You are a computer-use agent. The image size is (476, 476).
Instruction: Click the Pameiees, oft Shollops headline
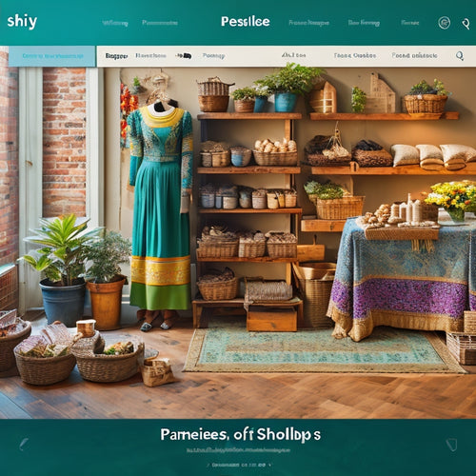tap(240, 434)
